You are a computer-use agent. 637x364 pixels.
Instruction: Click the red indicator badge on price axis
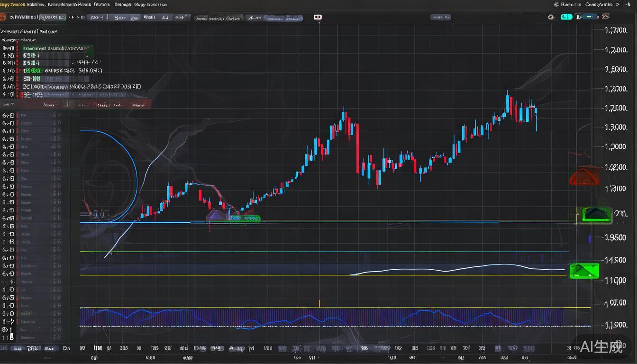[584, 177]
